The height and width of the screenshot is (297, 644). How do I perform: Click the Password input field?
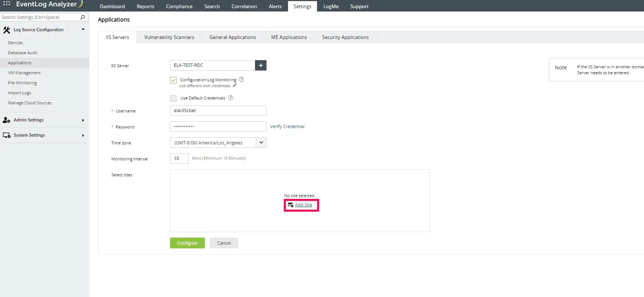pyautogui.click(x=218, y=127)
